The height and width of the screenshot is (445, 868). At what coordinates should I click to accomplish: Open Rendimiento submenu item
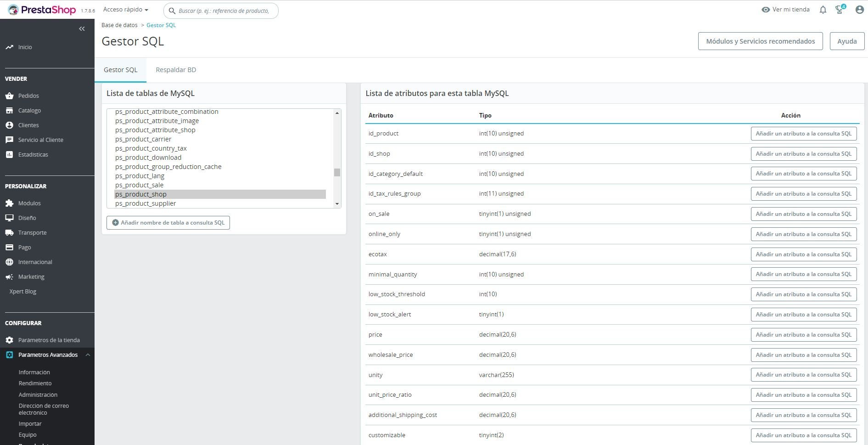[35, 383]
